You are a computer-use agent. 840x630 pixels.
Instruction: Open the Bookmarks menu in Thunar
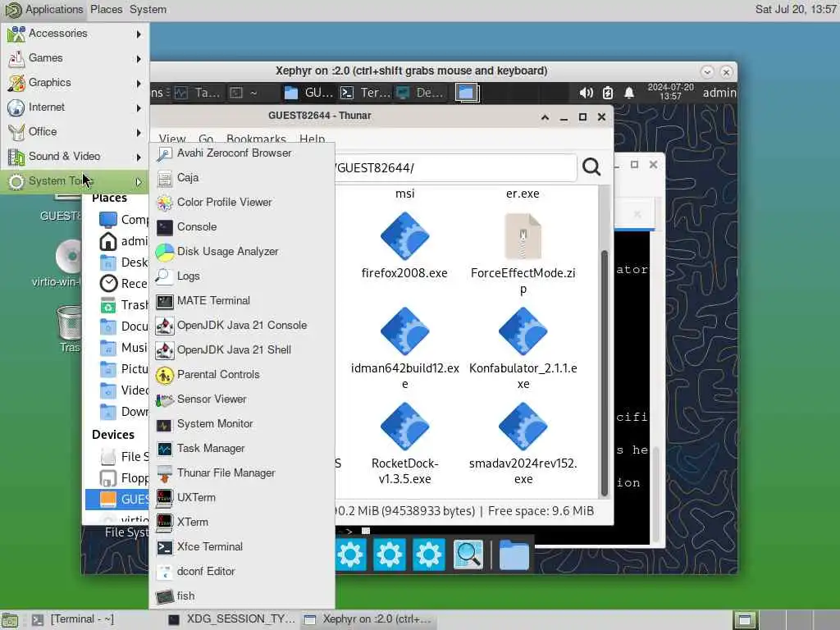256,139
